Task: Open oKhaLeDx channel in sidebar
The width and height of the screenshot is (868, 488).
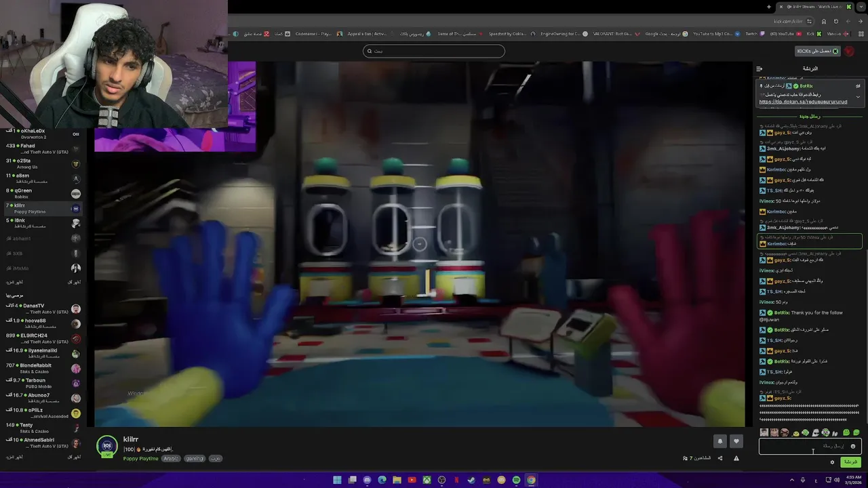Action: (x=42, y=134)
